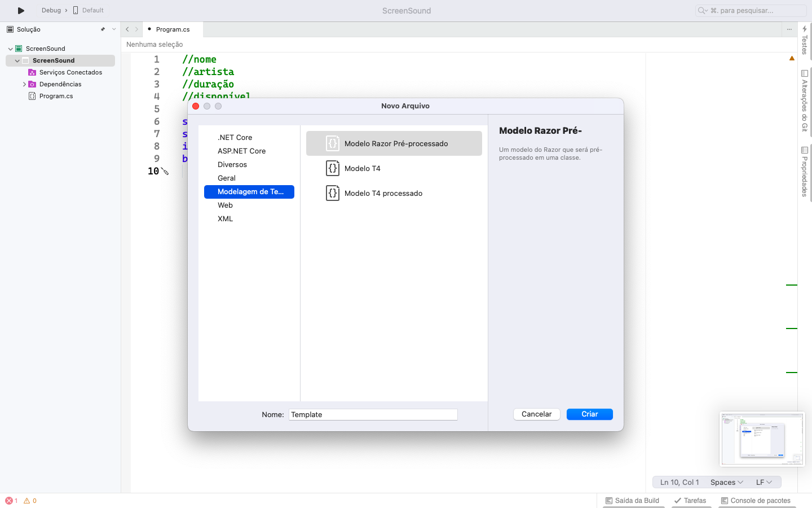Open the Alterações do Git side panel
Viewport: 812px width, 508px height.
click(805, 101)
